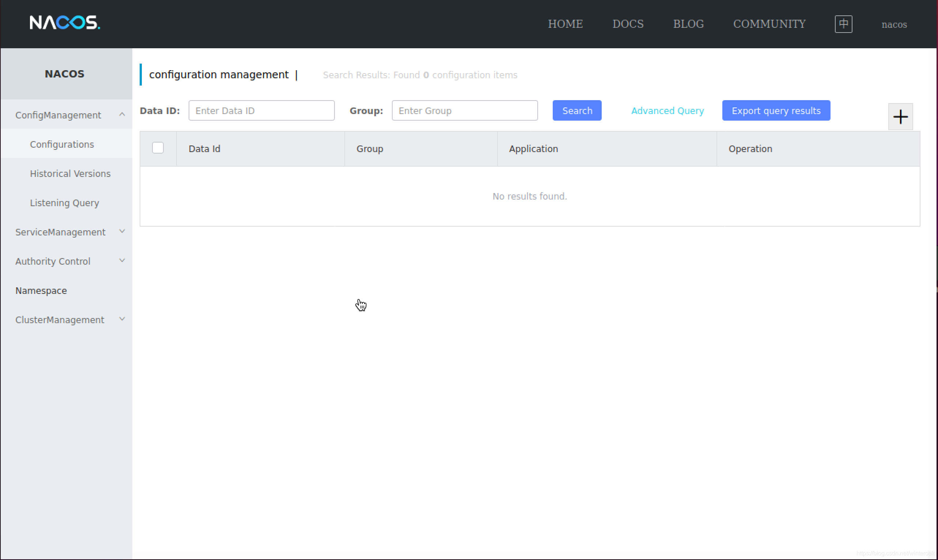938x560 pixels.
Task: Open the Configurations menu item
Action: click(x=62, y=144)
